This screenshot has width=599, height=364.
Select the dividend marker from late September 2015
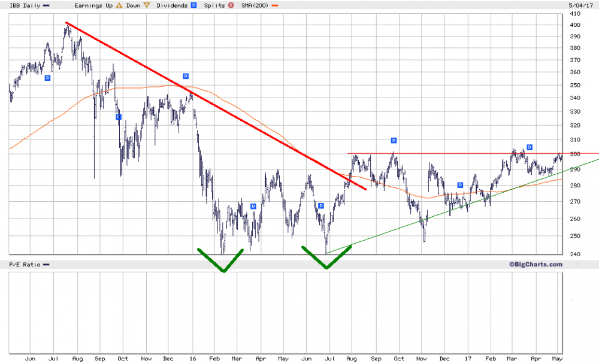(x=119, y=117)
